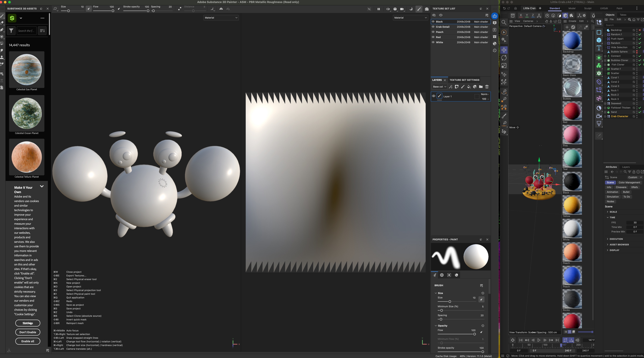Click the lazy mouse icon beside Distance

pos(180,9)
